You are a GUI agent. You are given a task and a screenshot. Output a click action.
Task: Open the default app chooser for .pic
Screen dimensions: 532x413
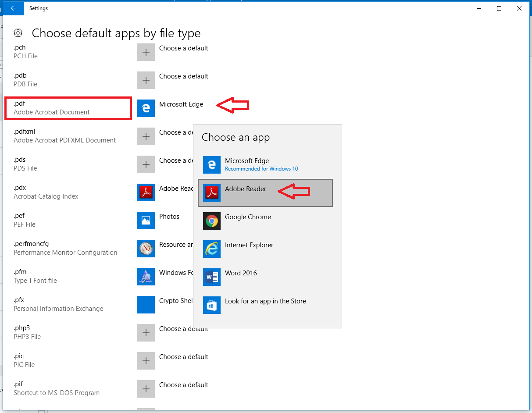[146, 361]
